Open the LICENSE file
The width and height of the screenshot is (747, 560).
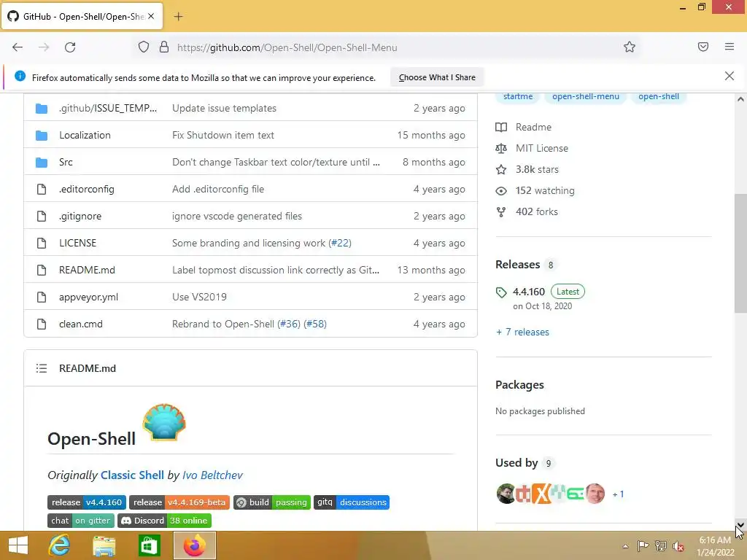[x=77, y=243]
